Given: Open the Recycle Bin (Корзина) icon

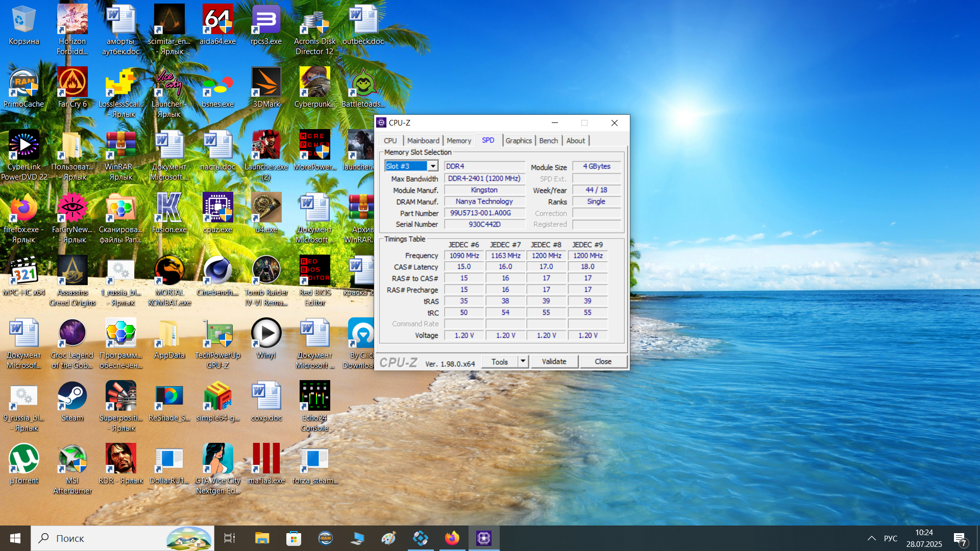Looking at the screenshot, I should coord(23,20).
